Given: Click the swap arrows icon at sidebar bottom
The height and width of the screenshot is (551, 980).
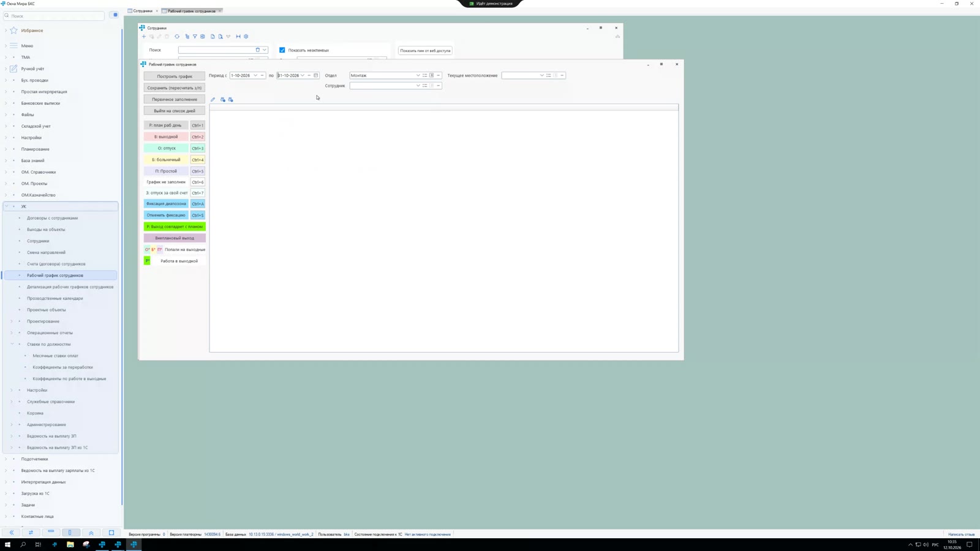Looking at the screenshot, I should [31, 533].
